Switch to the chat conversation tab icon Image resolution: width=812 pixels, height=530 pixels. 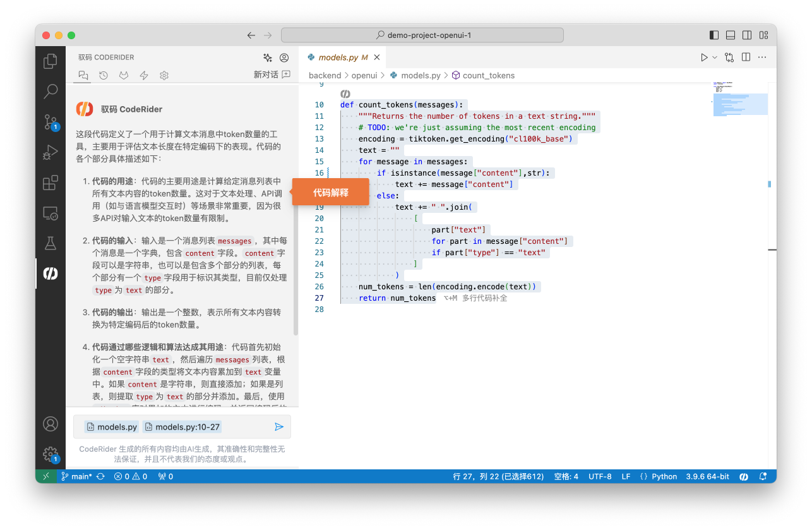point(83,75)
